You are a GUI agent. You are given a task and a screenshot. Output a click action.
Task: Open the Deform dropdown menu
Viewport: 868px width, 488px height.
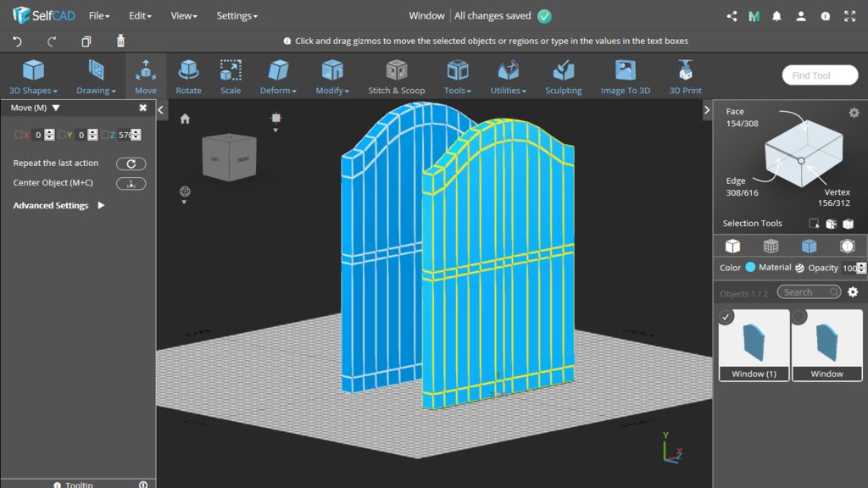pos(278,76)
